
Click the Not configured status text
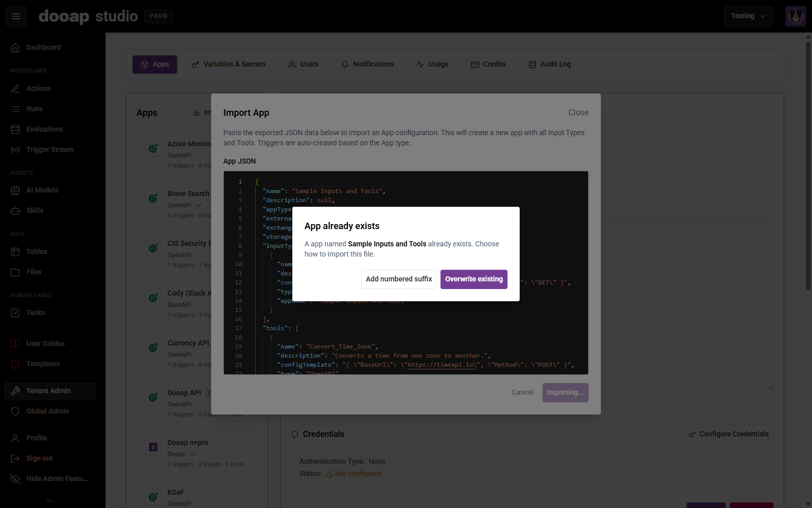pyautogui.click(x=358, y=473)
